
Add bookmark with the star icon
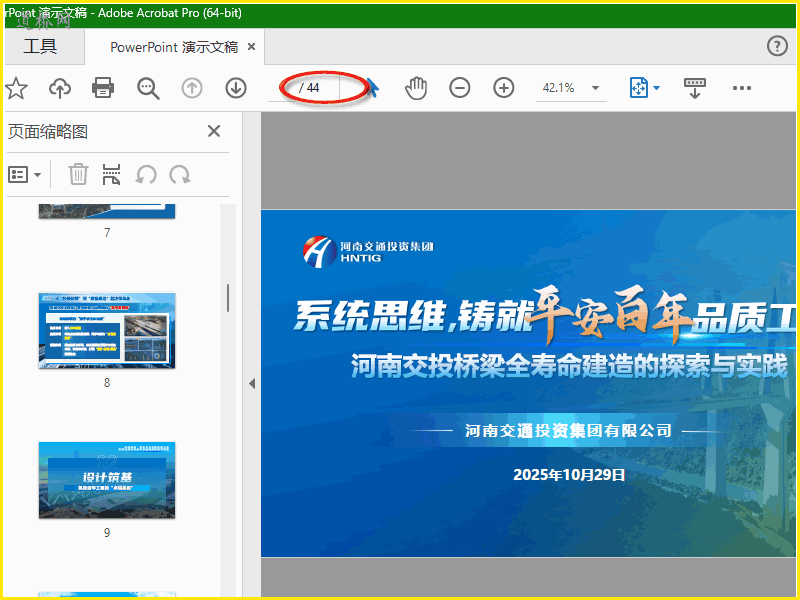[x=16, y=88]
